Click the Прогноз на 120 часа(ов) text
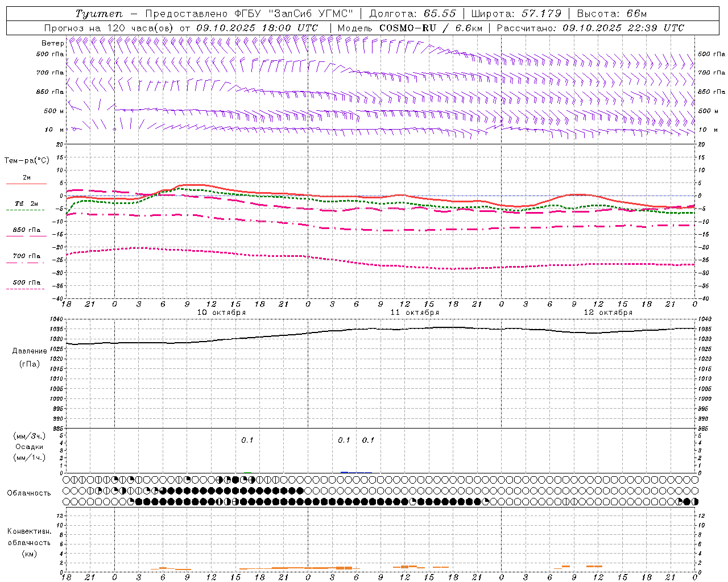This screenshot has width=728, height=582. (109, 28)
